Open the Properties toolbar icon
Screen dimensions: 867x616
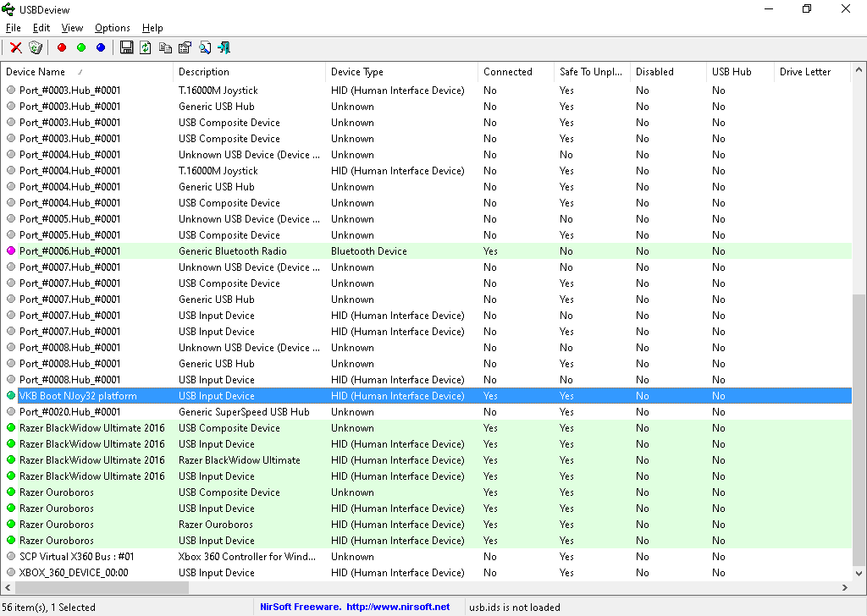tap(185, 48)
